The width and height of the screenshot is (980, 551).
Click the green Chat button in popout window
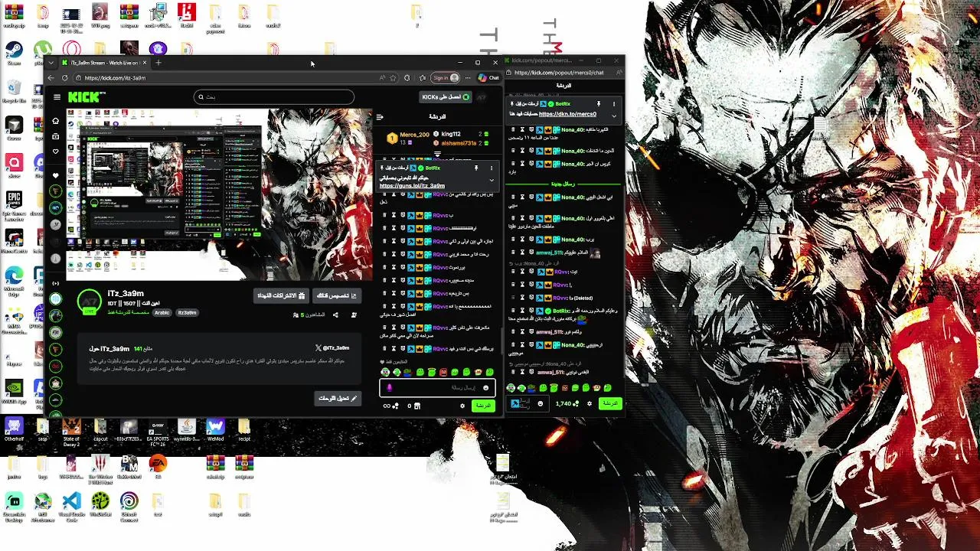[x=610, y=403]
